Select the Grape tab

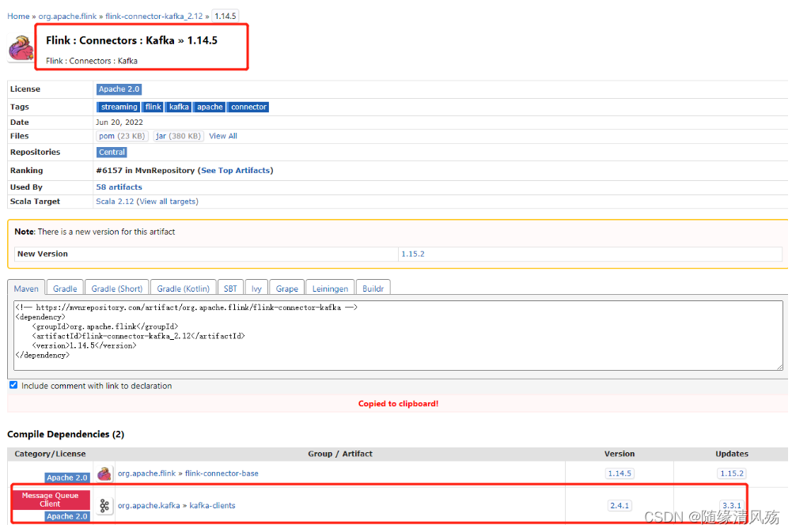287,289
